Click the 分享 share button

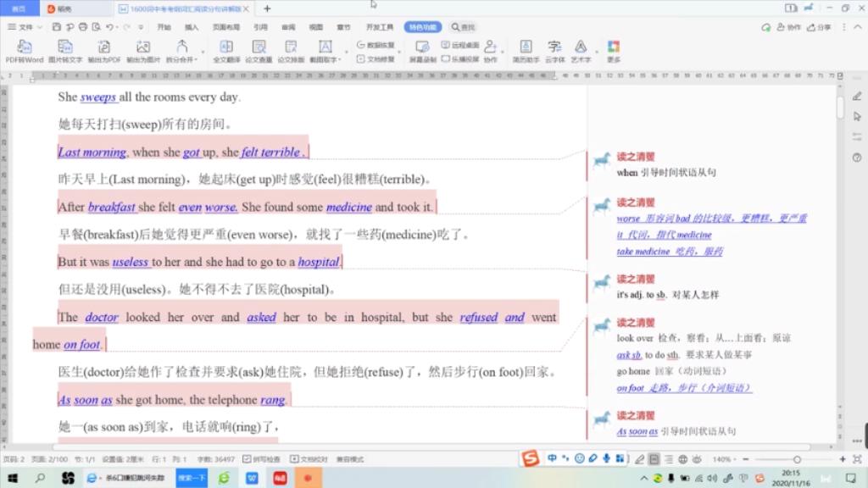(819, 27)
